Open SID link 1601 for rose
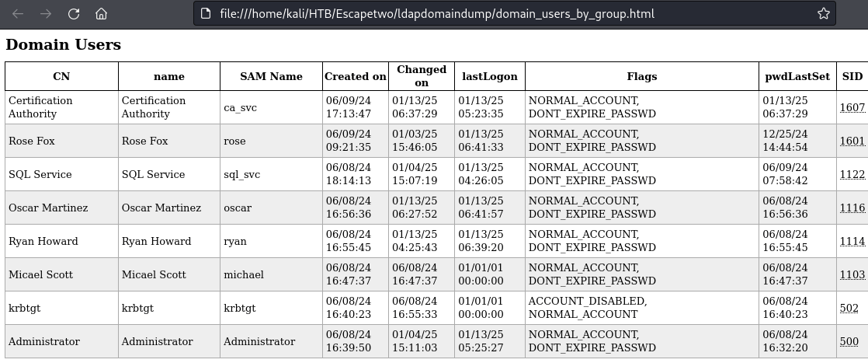This screenshot has width=868, height=363. (x=852, y=141)
